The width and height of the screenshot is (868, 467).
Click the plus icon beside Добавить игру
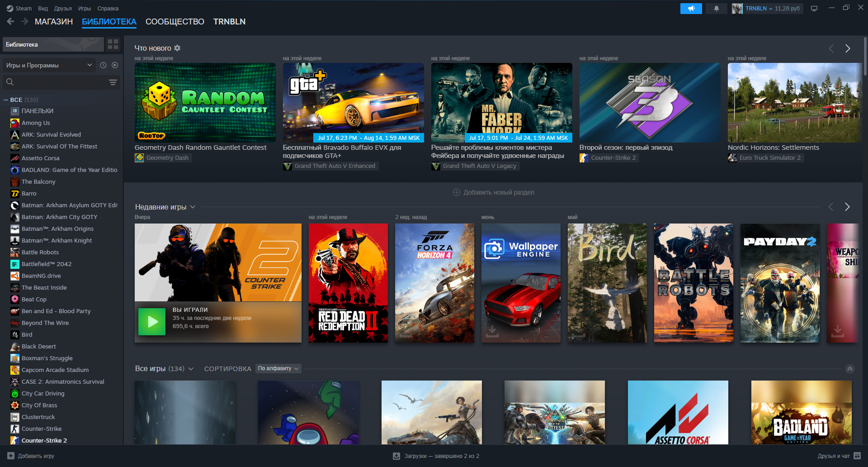tap(11, 456)
